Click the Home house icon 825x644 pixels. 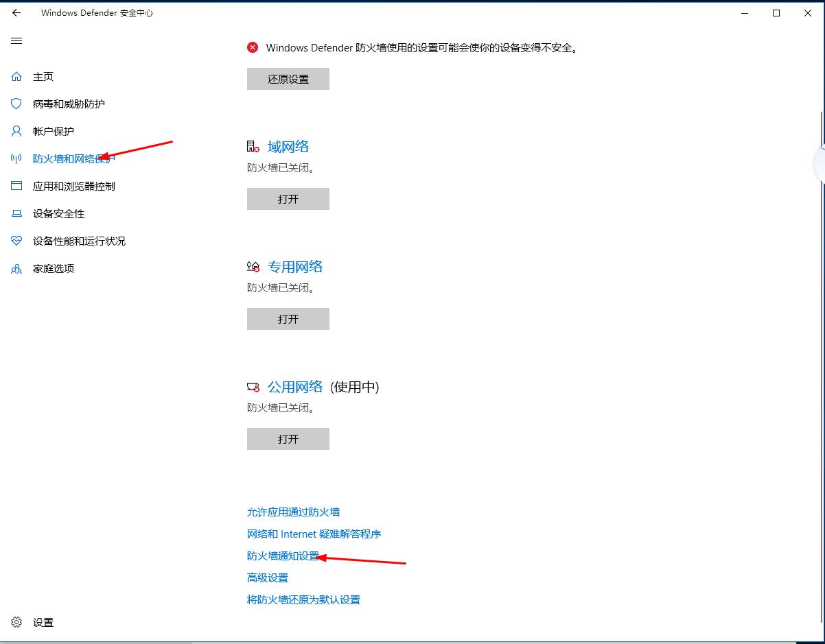(16, 77)
